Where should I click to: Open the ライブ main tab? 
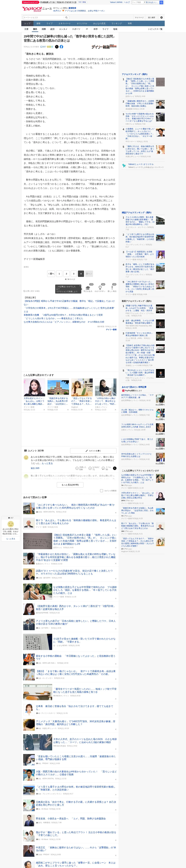point(50,24)
